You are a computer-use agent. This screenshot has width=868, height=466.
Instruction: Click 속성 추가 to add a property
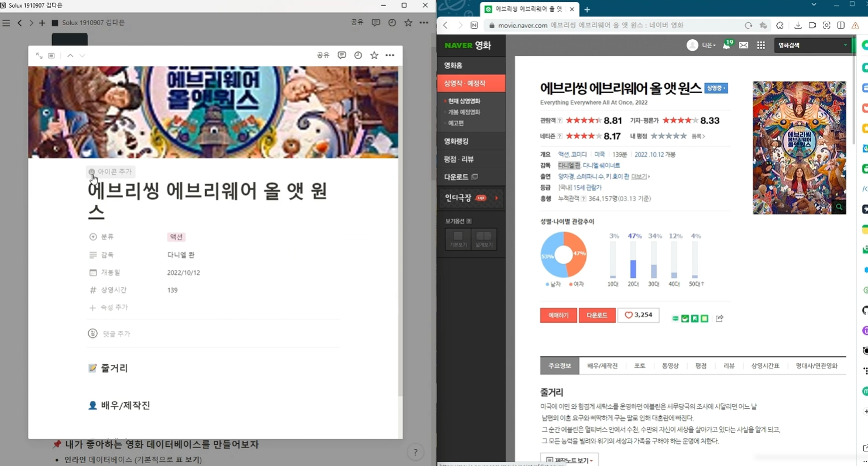pyautogui.click(x=108, y=308)
